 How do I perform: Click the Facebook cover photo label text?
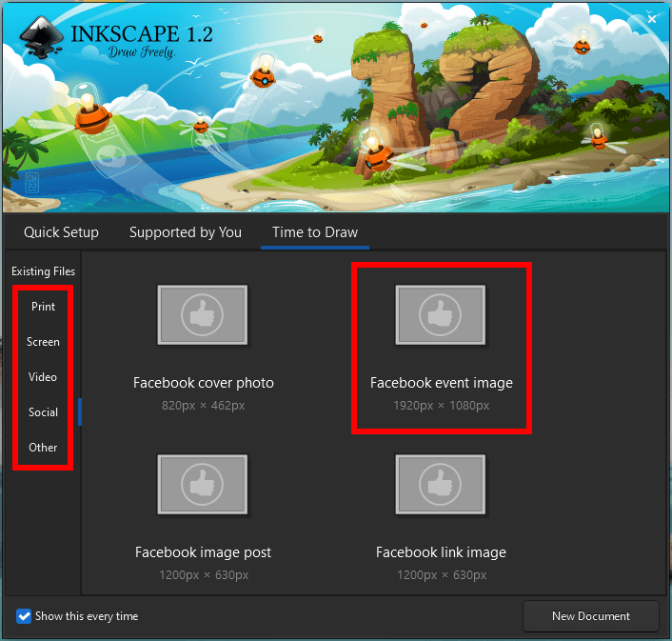click(203, 383)
